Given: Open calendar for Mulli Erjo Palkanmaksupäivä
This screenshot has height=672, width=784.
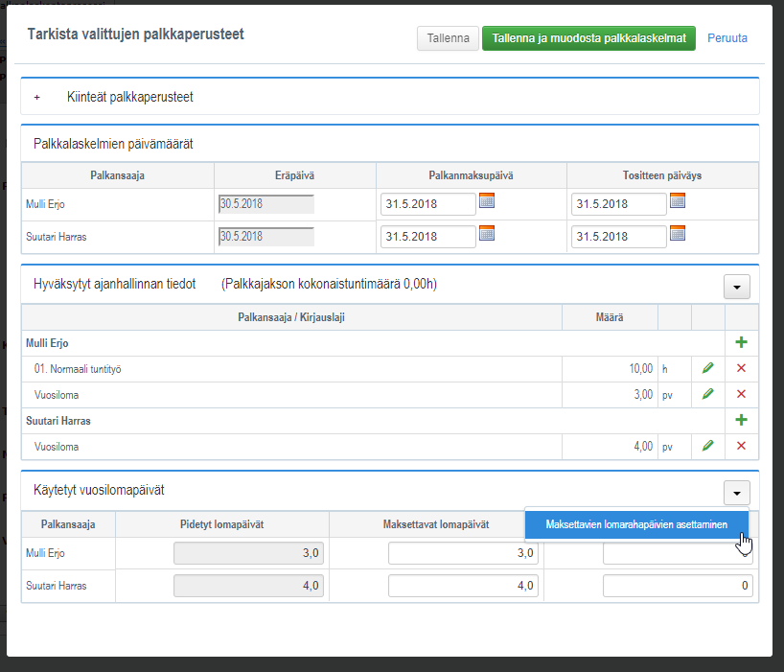Looking at the screenshot, I should coord(487,200).
